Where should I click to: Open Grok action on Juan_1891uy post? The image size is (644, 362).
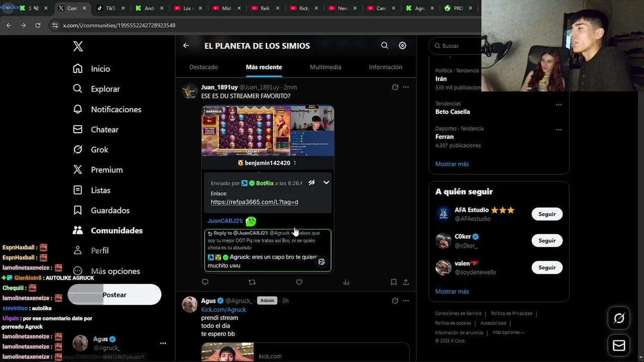click(x=395, y=87)
